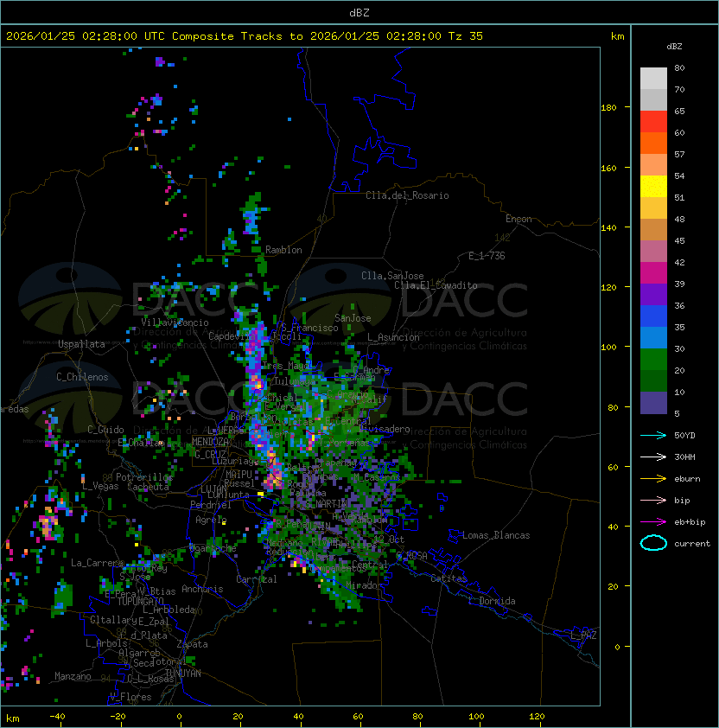Viewport: 719px width, 728px height.
Task: Click the '180' vertical axis tick label
Action: coord(608,108)
